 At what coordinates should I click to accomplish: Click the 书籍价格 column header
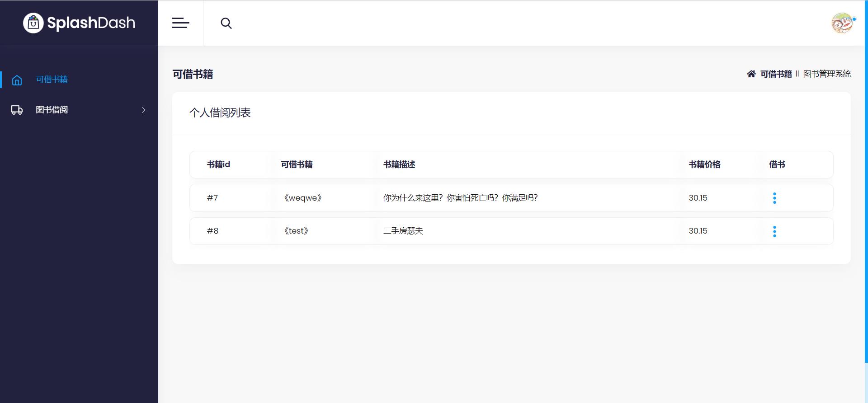tap(704, 164)
